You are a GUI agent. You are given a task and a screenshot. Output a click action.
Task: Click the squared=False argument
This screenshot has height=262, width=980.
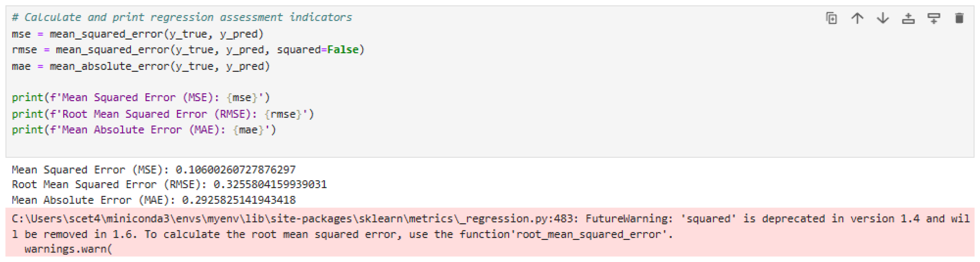[x=319, y=49]
